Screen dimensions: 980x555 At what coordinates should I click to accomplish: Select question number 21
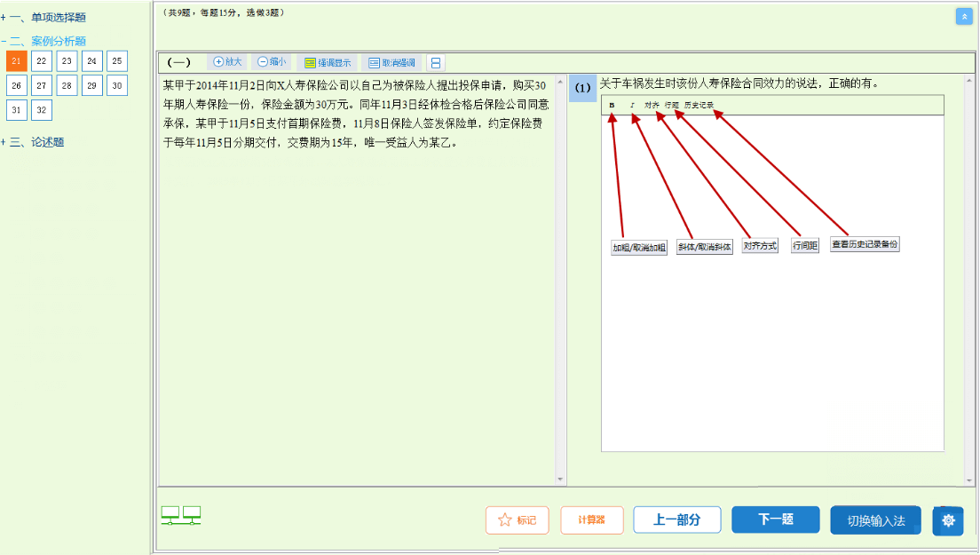(x=17, y=60)
